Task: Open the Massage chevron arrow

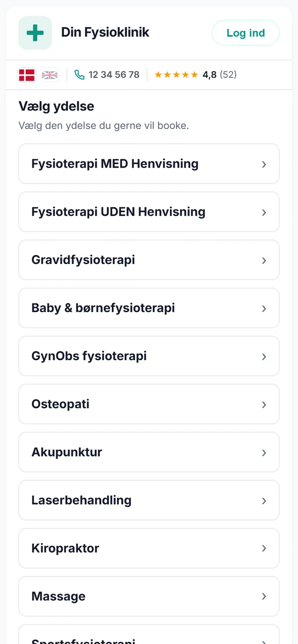Action: click(x=264, y=596)
